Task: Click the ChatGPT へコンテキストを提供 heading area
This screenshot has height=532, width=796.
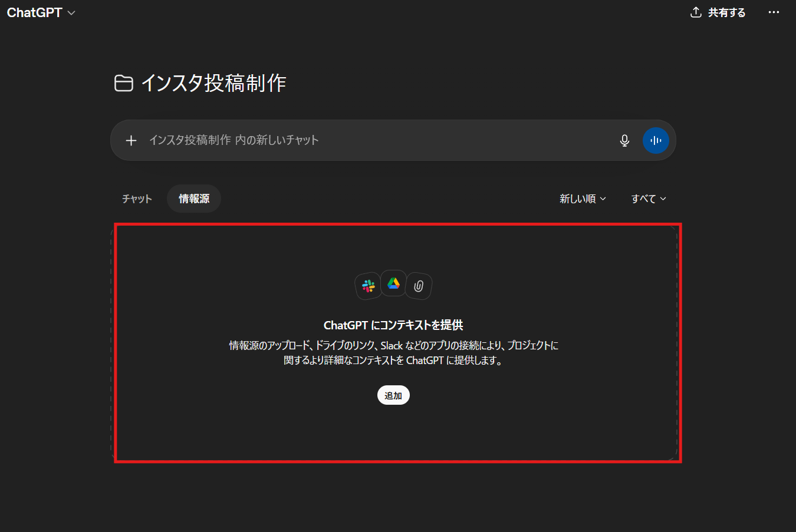Action: (x=393, y=325)
